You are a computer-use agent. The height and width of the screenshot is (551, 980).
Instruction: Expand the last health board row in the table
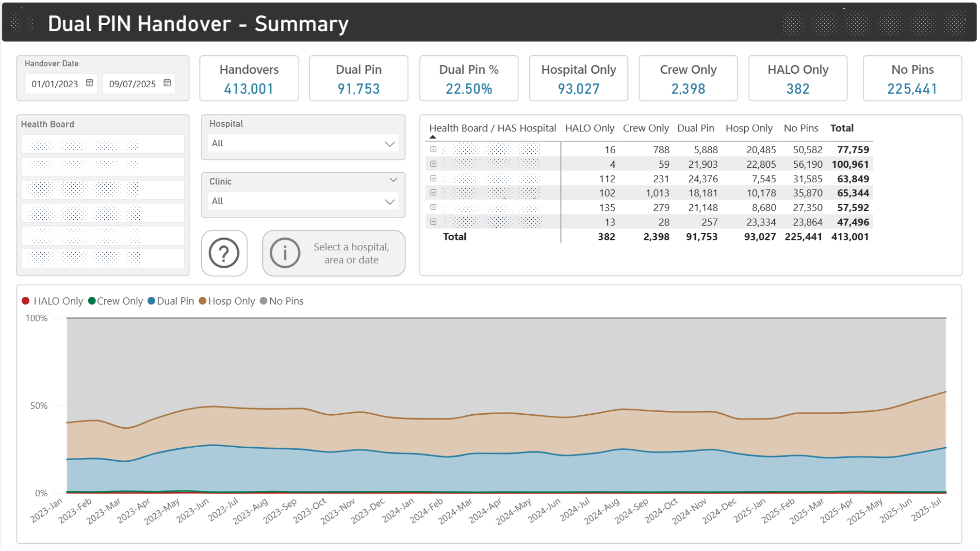433,222
